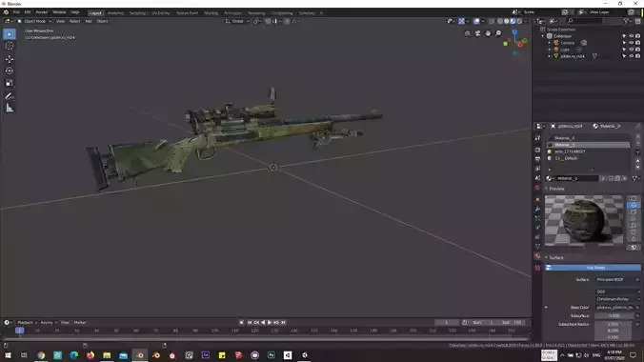Open the Object properties tab
This screenshot has height=362, width=644.
click(537, 200)
